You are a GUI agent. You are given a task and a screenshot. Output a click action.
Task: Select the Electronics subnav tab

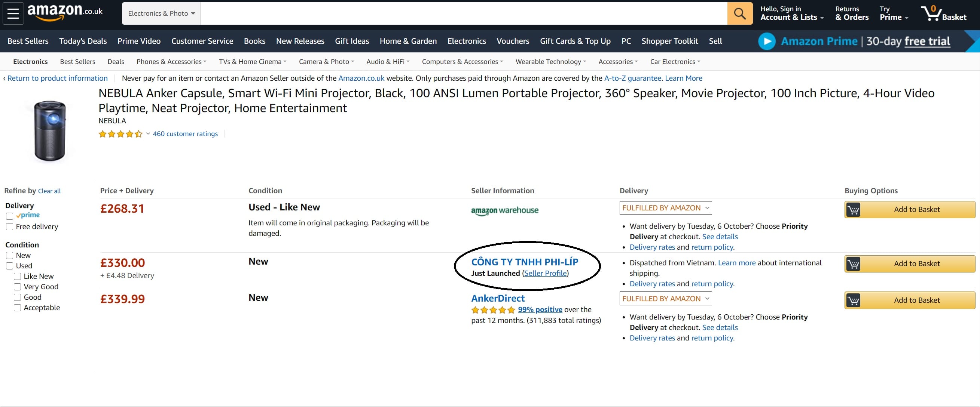click(x=30, y=61)
